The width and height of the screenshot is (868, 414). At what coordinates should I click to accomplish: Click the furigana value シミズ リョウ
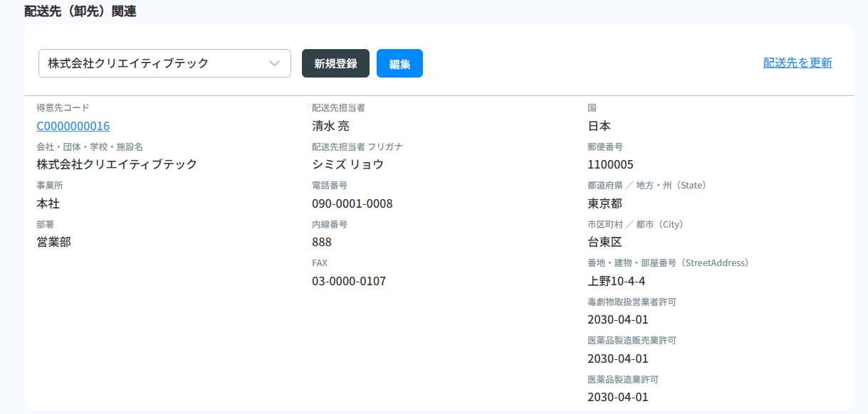point(347,164)
